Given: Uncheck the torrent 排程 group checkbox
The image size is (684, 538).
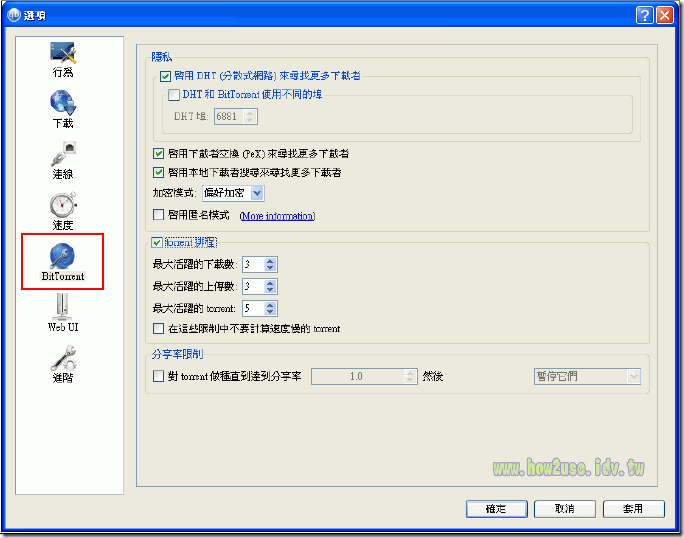Looking at the screenshot, I should pyautogui.click(x=157, y=242).
